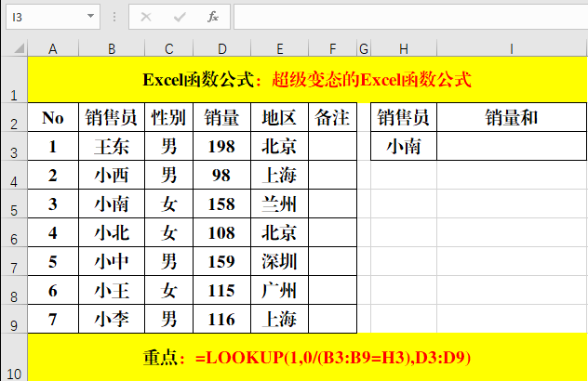Select the empty 销量和 result cell I3
The image size is (588, 381).
[x=512, y=146]
